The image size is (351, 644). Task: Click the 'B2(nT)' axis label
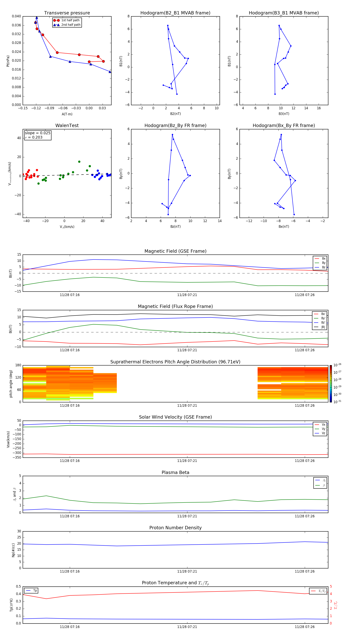click(x=175, y=114)
